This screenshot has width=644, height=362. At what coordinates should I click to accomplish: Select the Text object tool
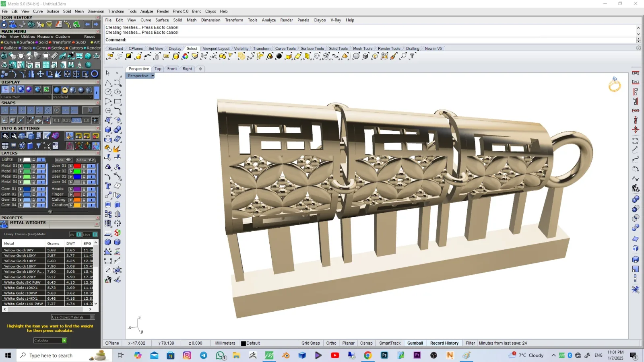(x=108, y=186)
